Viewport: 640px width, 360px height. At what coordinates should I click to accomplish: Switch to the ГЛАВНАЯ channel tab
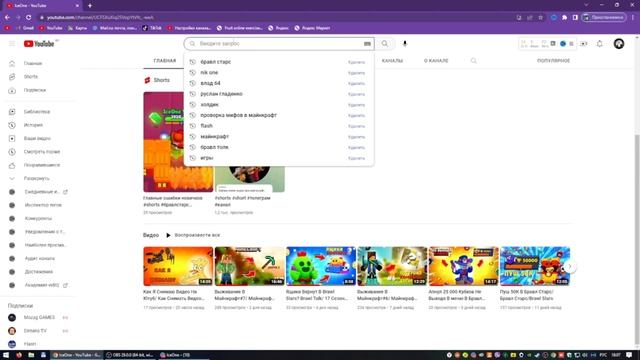point(164,61)
